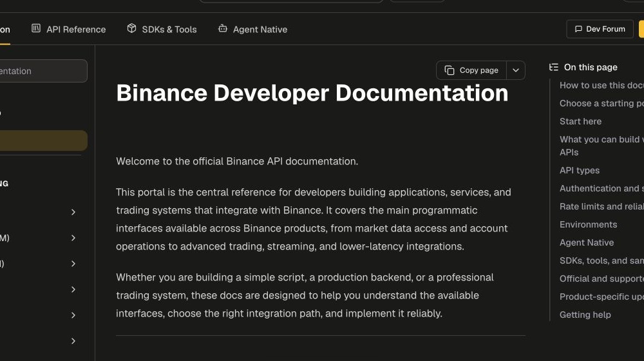Click the 'Welcome to the official Binance API' text

pos(237,161)
